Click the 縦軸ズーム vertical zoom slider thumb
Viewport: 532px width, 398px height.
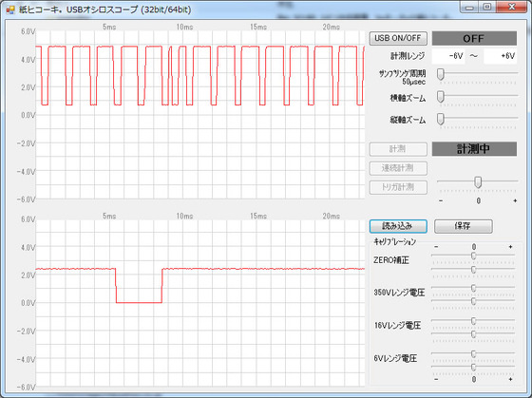(x=441, y=119)
